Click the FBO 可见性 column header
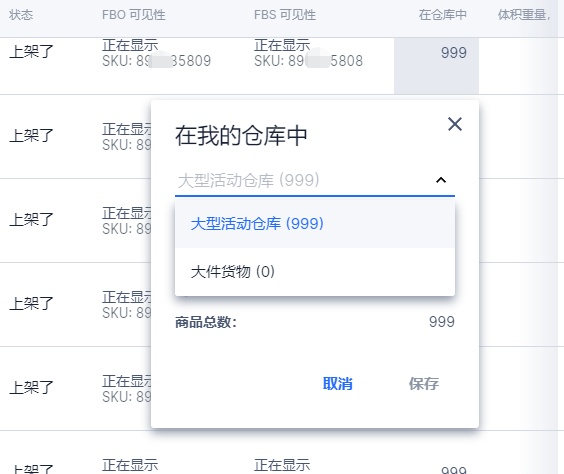The image size is (564, 474). tap(133, 15)
